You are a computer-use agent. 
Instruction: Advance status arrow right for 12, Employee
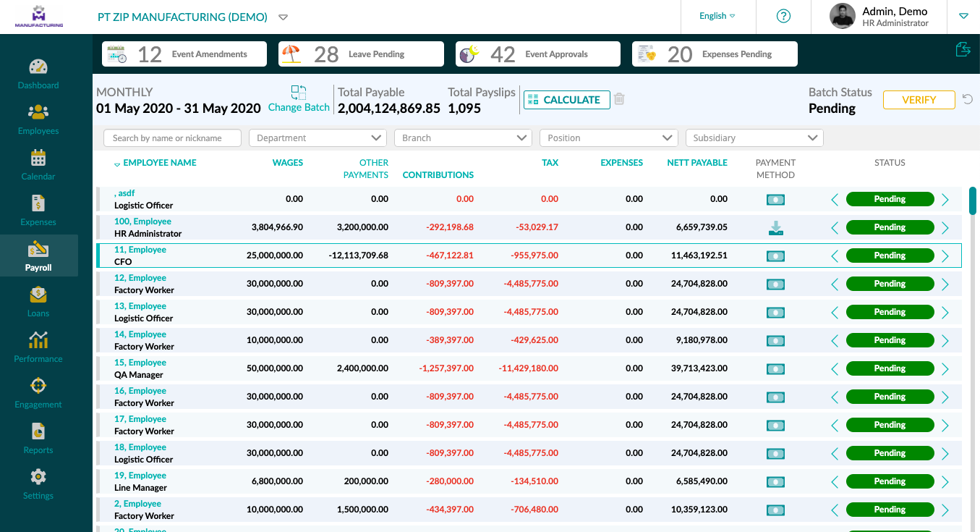click(x=945, y=284)
